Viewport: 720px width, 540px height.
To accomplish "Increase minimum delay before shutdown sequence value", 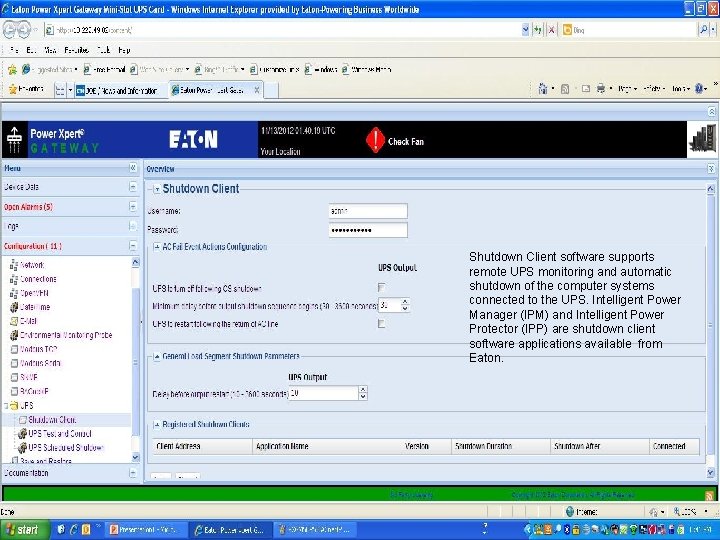I will (x=405, y=302).
